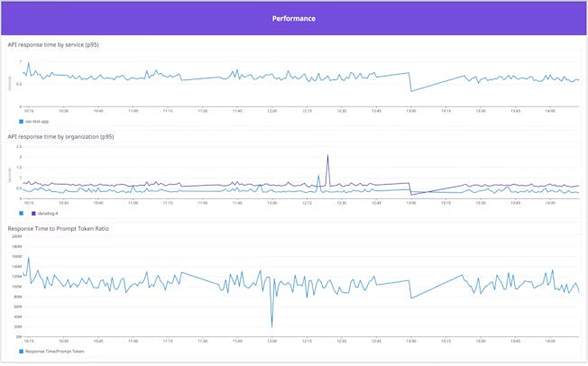Click the Performance header banner
This screenshot has height=366, width=588.
(x=294, y=18)
